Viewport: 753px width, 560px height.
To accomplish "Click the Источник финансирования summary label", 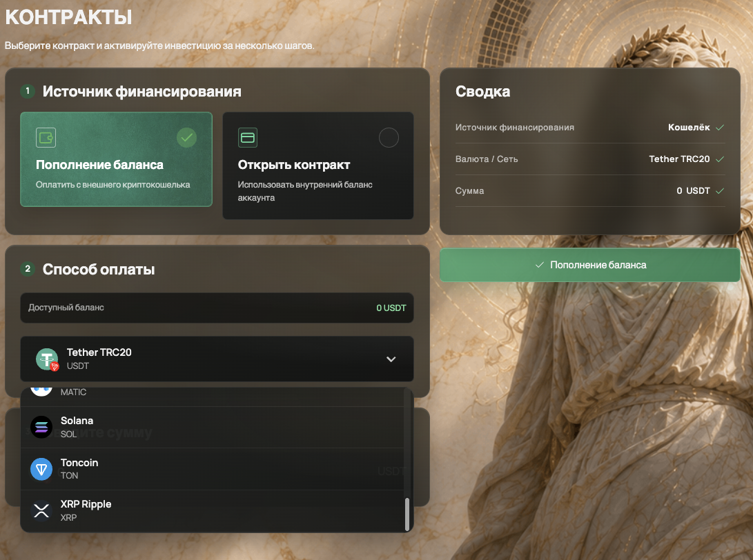I will tap(515, 128).
